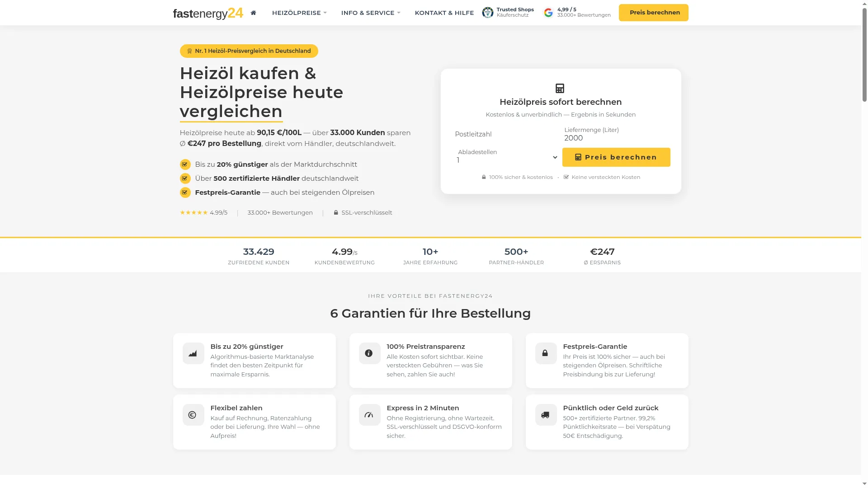Viewport: 868px width, 488px height.
Task: Click the 4,99 / 5 Google rating text
Action: click(566, 9)
